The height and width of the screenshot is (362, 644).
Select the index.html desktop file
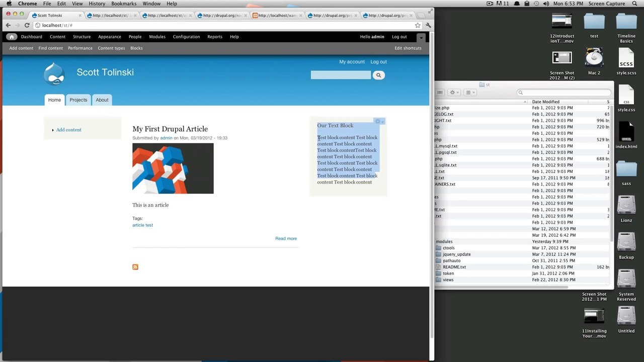pos(626,135)
